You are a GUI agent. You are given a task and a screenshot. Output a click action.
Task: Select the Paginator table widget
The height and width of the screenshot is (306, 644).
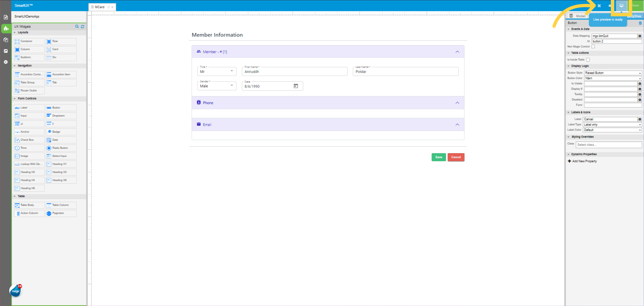61,213
